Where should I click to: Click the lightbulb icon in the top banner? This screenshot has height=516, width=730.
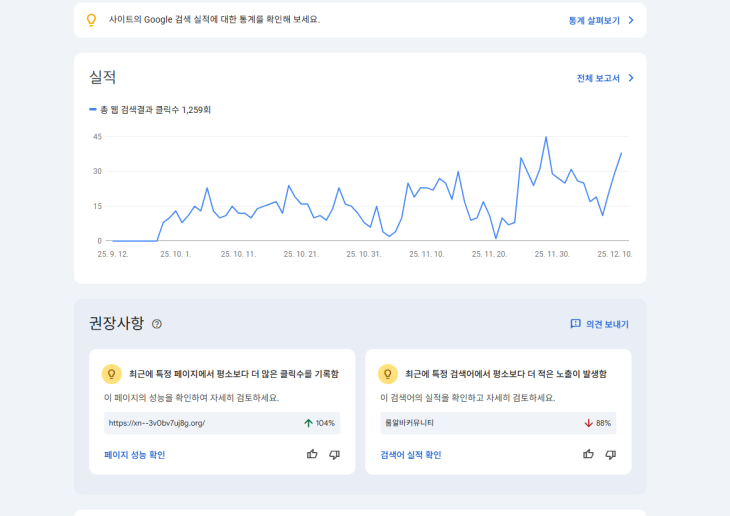(x=91, y=20)
